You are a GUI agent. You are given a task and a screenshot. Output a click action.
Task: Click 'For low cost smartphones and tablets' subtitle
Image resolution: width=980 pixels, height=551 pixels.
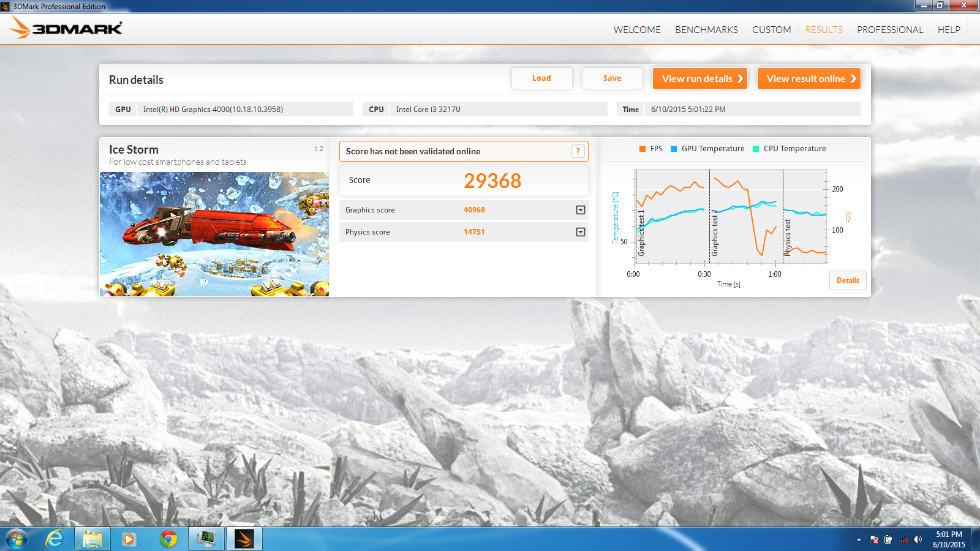click(x=178, y=162)
